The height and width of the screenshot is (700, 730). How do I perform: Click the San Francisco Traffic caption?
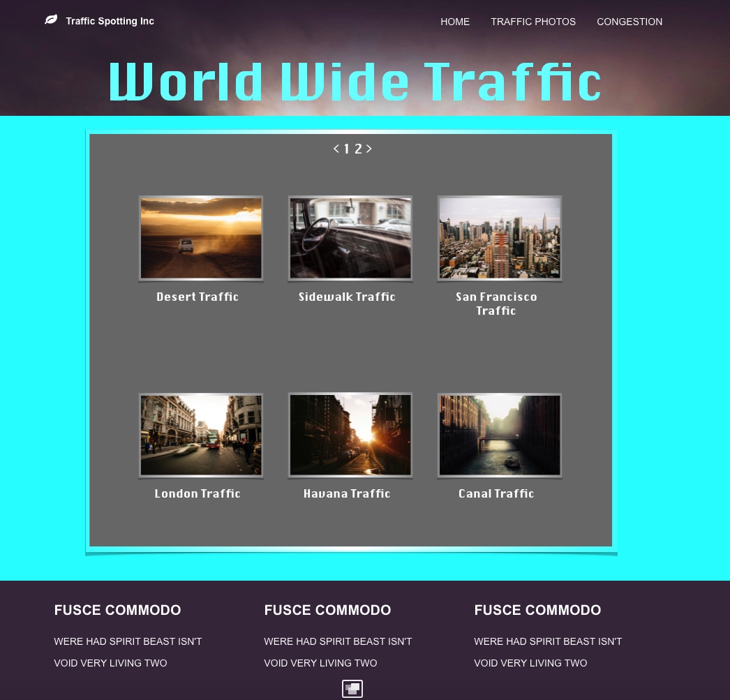coord(496,304)
